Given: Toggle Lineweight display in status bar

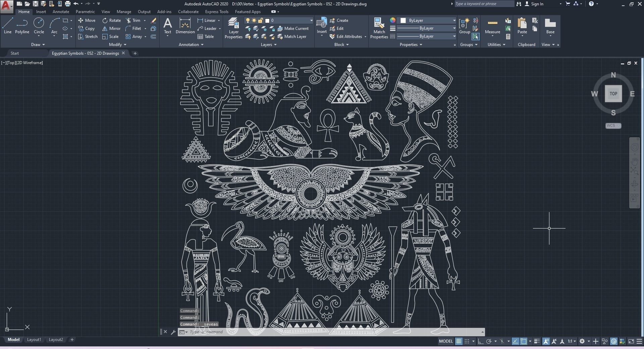Looking at the screenshot, I should (x=537, y=341).
